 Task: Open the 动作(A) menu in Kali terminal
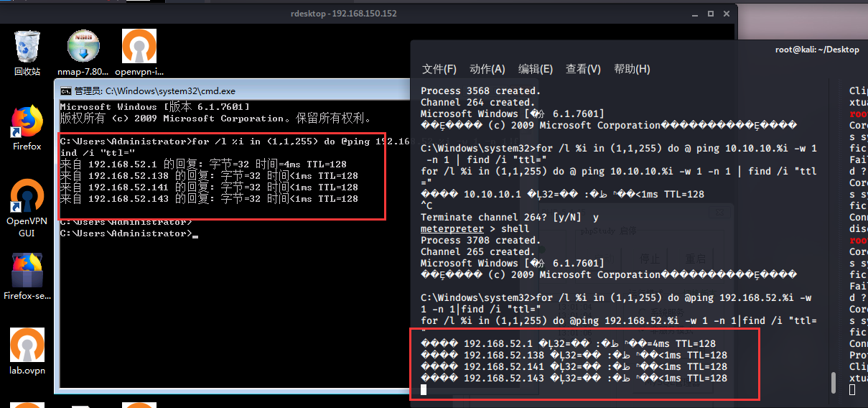(487, 69)
